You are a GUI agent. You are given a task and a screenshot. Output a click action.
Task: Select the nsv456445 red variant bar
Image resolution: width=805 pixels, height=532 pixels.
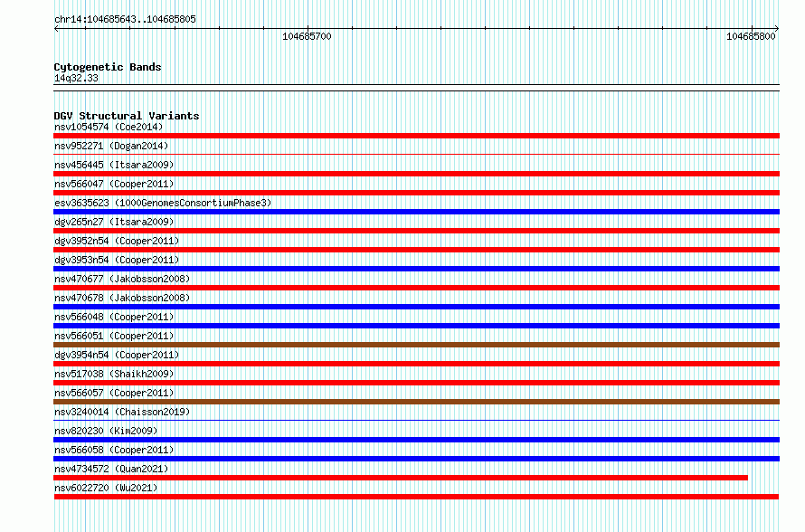pyautogui.click(x=416, y=174)
